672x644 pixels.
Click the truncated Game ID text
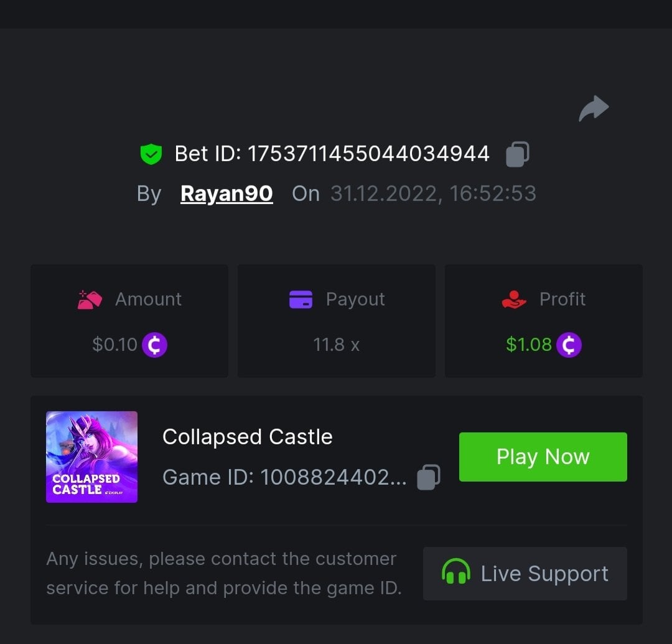tap(284, 477)
